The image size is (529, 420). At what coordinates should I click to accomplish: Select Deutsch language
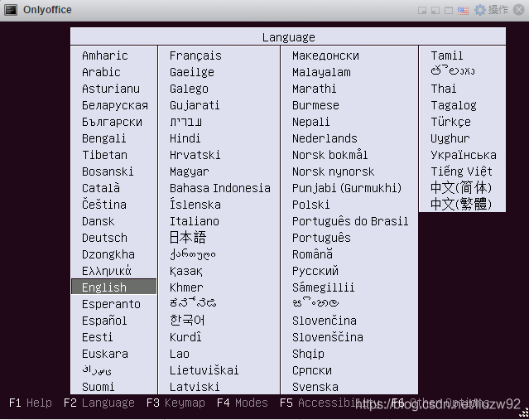(104, 238)
